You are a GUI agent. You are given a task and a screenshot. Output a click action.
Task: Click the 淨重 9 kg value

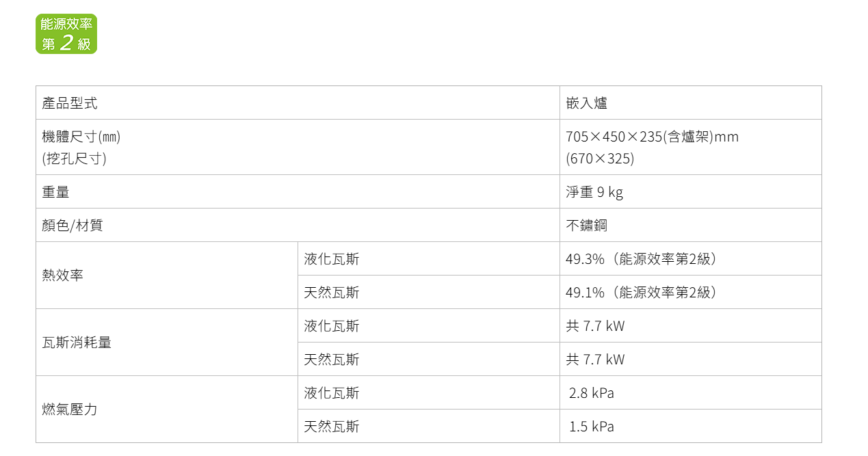pos(594,192)
